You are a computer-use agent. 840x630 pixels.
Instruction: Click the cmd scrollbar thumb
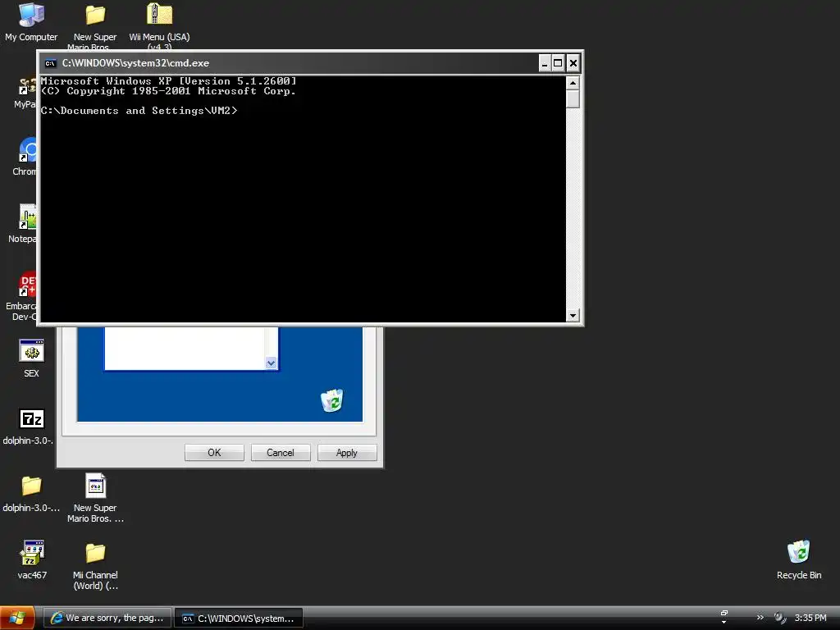pos(573,99)
